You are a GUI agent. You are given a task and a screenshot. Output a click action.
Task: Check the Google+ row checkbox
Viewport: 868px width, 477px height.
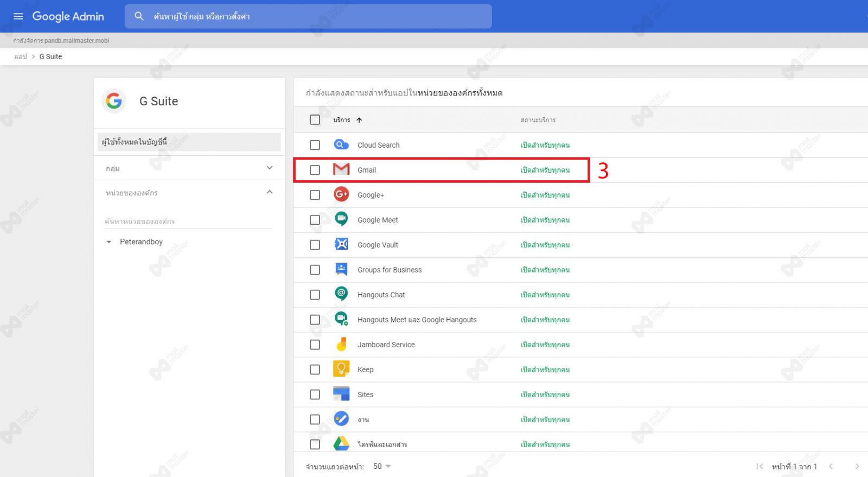(315, 195)
